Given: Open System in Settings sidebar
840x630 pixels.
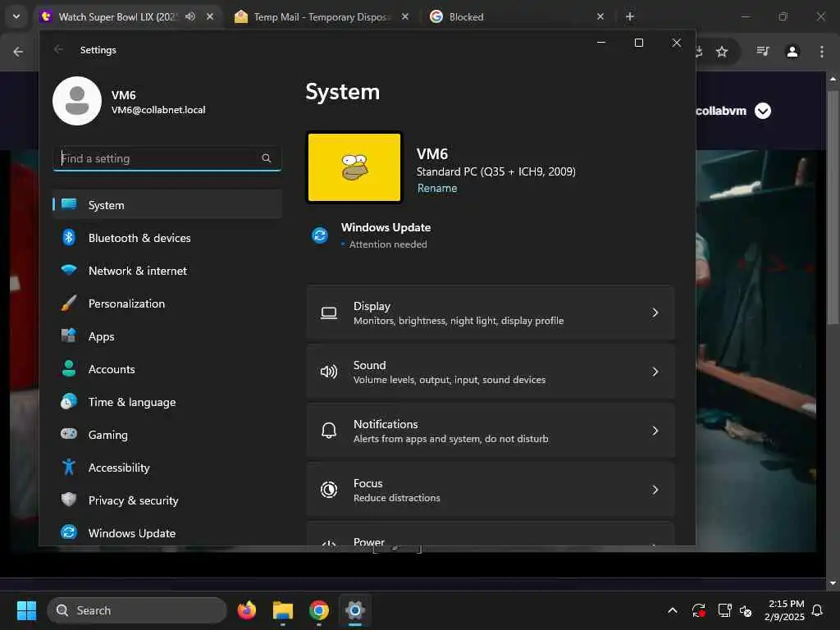Looking at the screenshot, I should point(167,204).
